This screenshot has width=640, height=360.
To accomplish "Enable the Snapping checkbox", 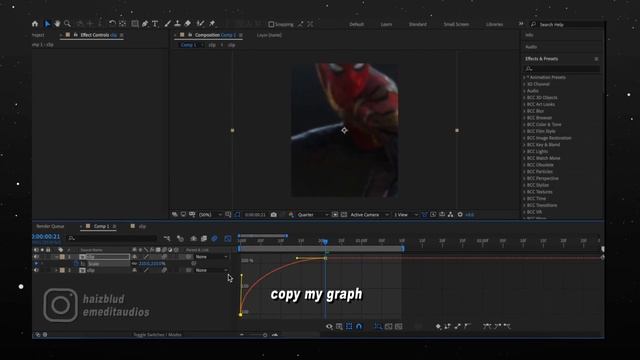I will pos(271,24).
